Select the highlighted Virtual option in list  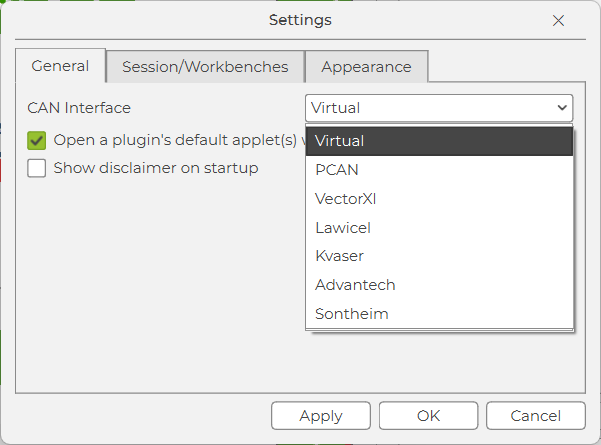[439, 141]
